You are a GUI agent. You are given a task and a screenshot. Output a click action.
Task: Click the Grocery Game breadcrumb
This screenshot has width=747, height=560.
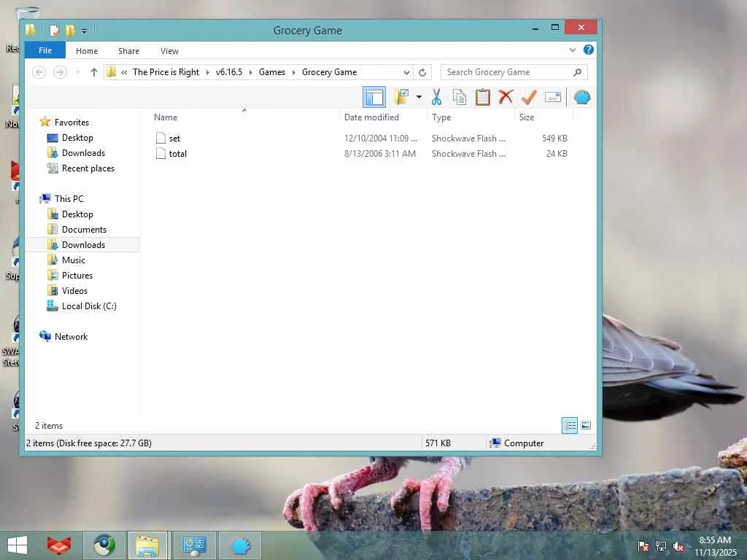coord(329,72)
